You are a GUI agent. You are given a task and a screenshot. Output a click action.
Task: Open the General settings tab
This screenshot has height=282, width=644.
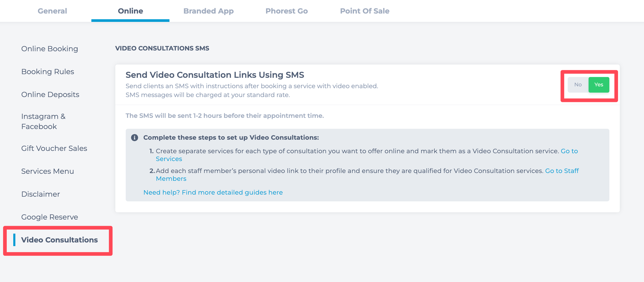[x=52, y=11]
